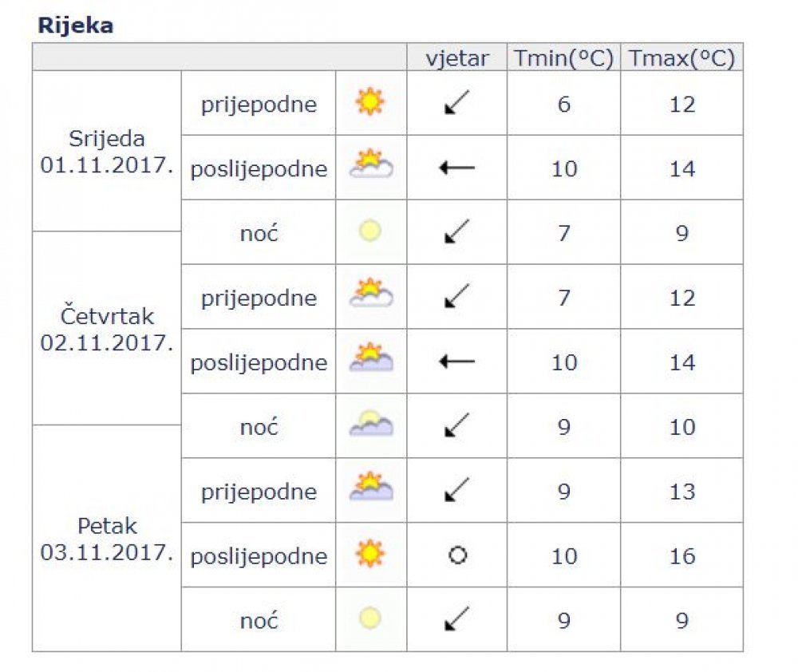Click the Tmax value 16 for Petak poslijepodne

coord(682,556)
